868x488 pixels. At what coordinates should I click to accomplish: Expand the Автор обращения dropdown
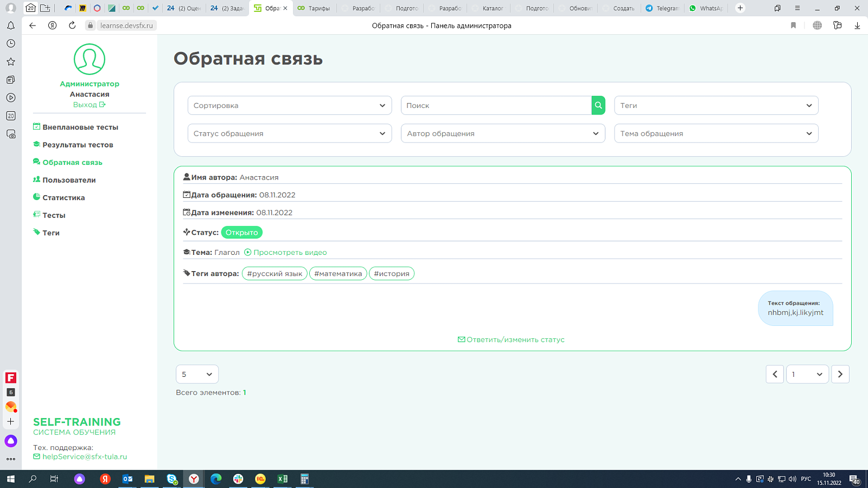coord(503,133)
